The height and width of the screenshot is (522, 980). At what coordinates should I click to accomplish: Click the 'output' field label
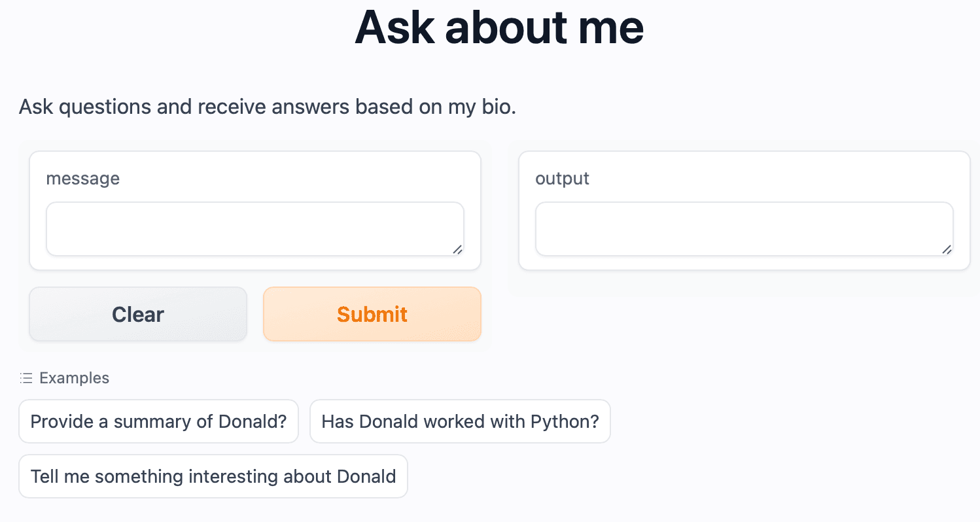tap(562, 178)
